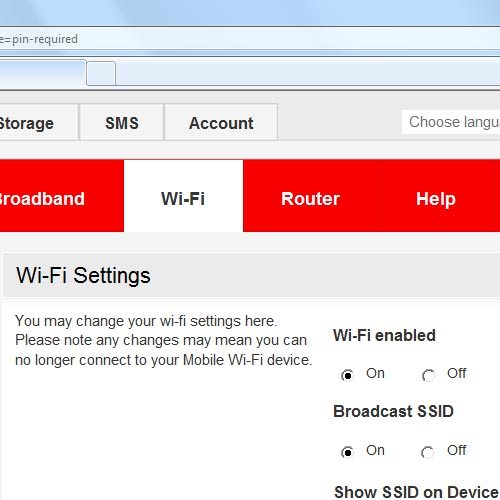Open the Help section

pos(436,196)
